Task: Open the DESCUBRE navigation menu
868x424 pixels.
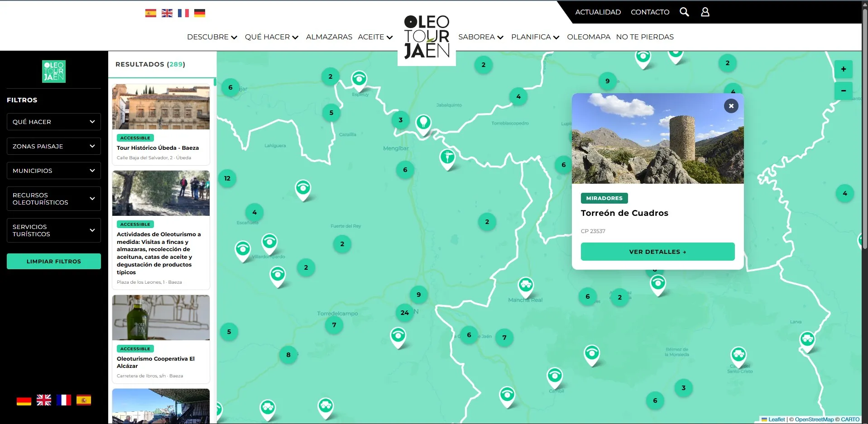Action: 212,37
